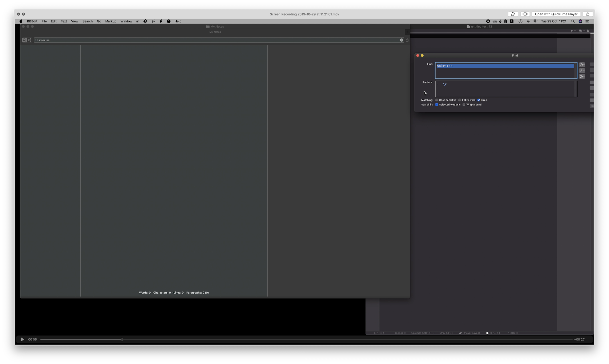The width and height of the screenshot is (609, 364).
Task: Open the Search menu in menu bar
Action: (x=87, y=21)
